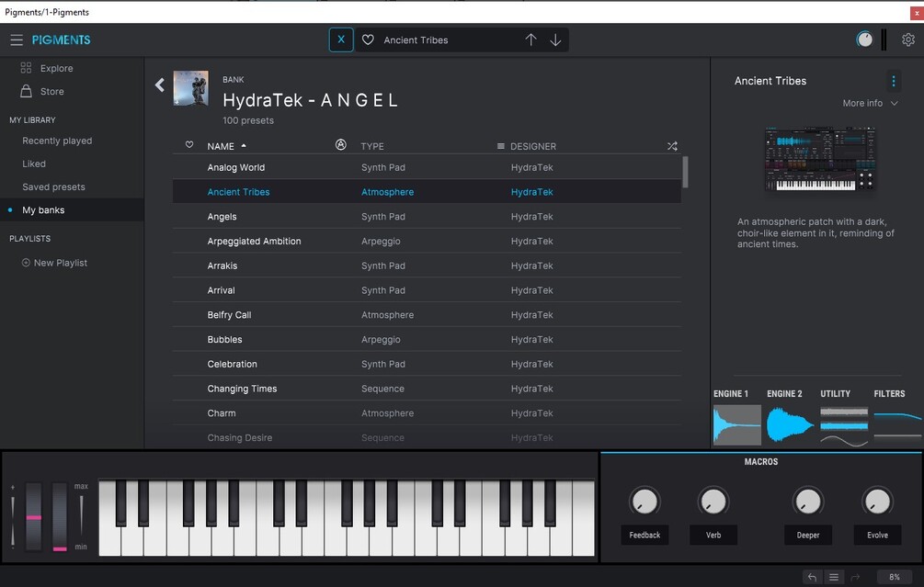924x587 pixels.
Task: Click the Feedback macro knob
Action: pos(645,502)
